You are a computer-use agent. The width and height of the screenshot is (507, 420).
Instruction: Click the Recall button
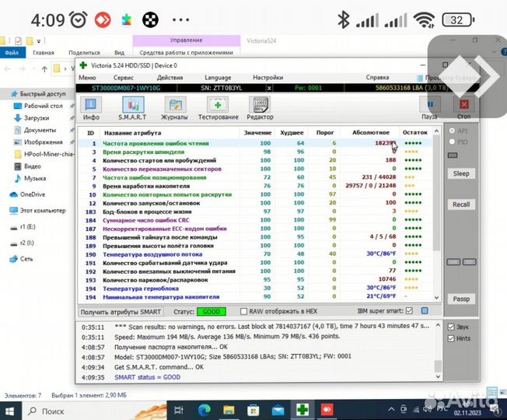point(461,205)
